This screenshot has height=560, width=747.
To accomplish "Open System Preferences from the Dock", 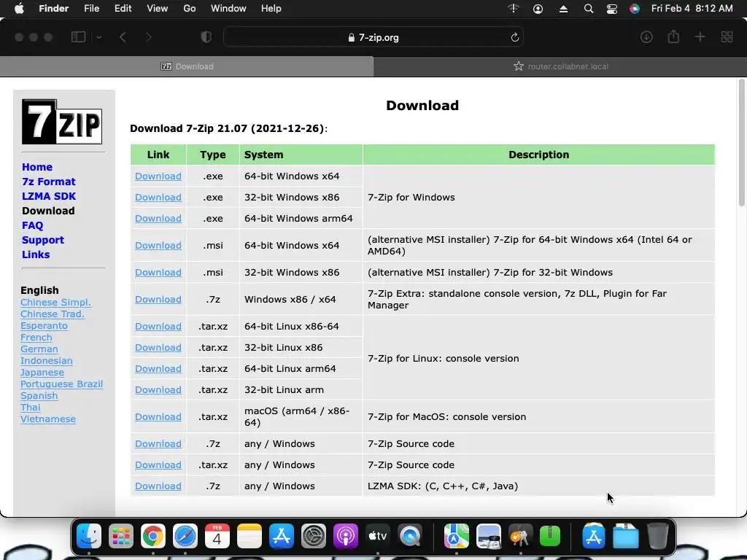I will [x=314, y=536].
